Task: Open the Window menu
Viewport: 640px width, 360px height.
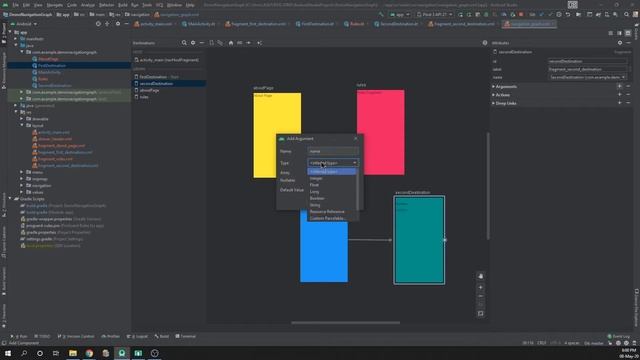Action: coord(174,5)
